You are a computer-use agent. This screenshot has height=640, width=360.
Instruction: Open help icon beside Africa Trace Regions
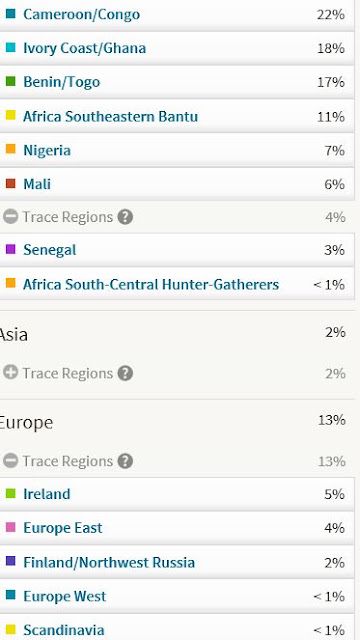point(125,217)
